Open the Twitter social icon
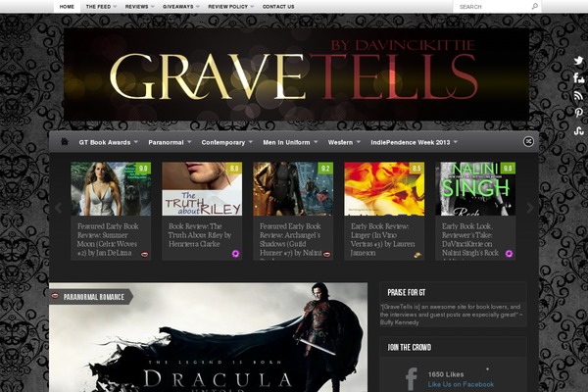588x392 pixels. point(578,61)
